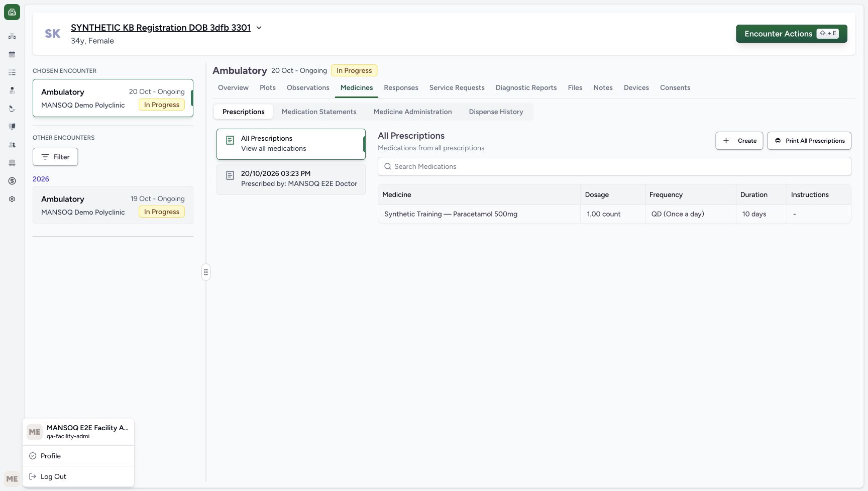The width and height of the screenshot is (868, 491).
Task: Click the QD (Once a day) cell
Action: pyautogui.click(x=690, y=214)
